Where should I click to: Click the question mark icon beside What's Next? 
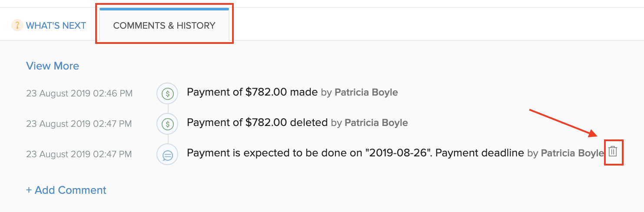coord(17,26)
